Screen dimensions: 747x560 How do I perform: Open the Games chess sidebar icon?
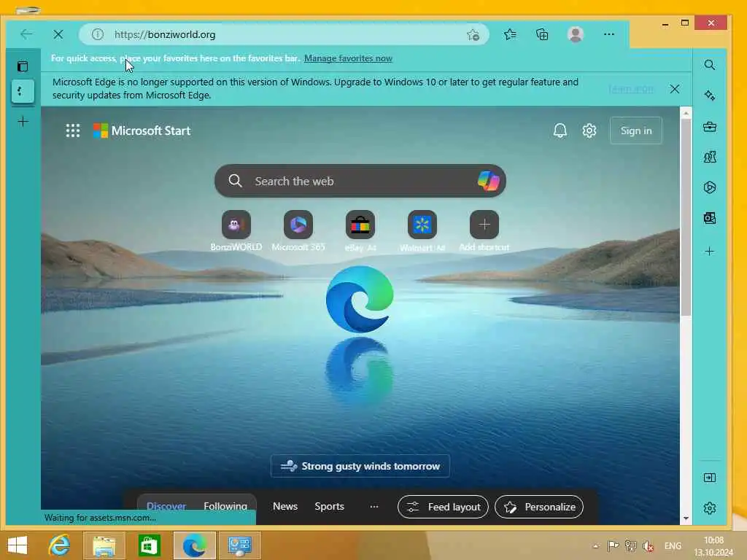click(x=709, y=157)
